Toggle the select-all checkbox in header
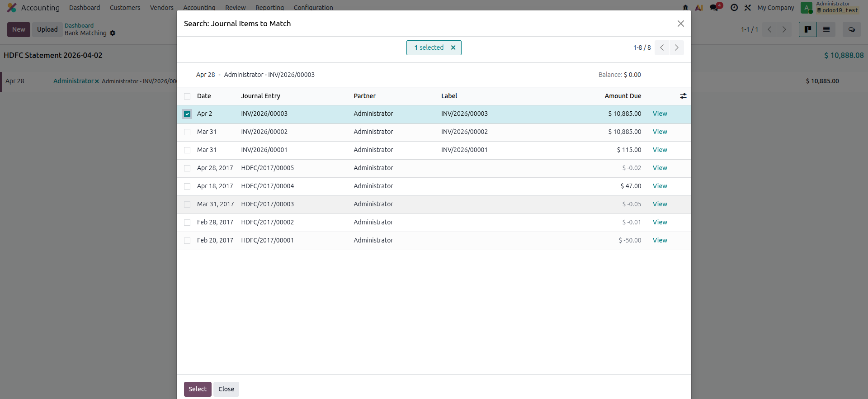This screenshot has width=868, height=399. [187, 96]
